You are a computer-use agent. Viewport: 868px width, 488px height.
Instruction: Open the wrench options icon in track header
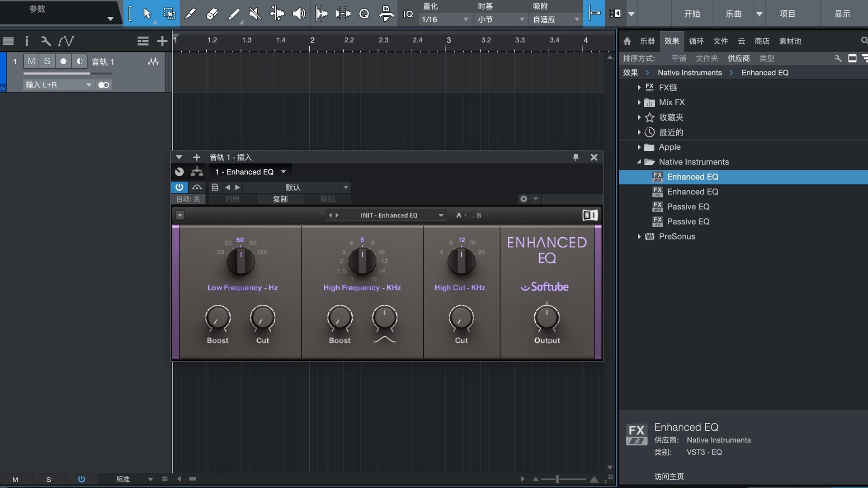point(45,41)
